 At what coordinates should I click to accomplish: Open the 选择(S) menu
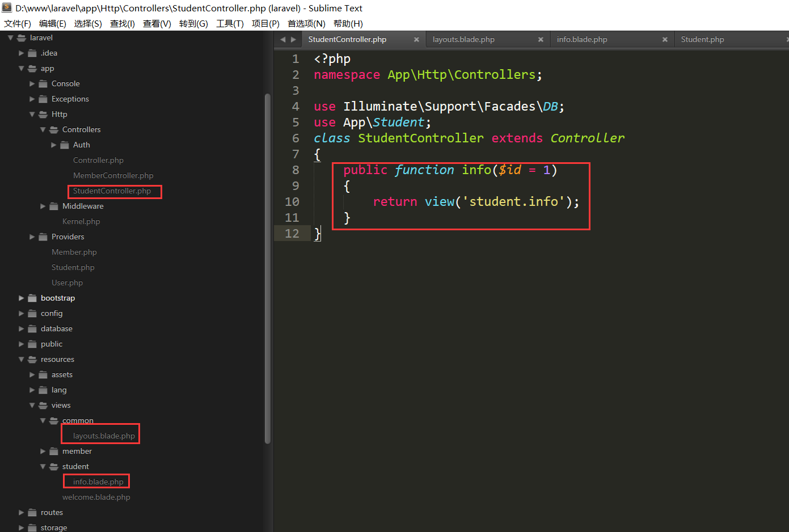coord(88,23)
